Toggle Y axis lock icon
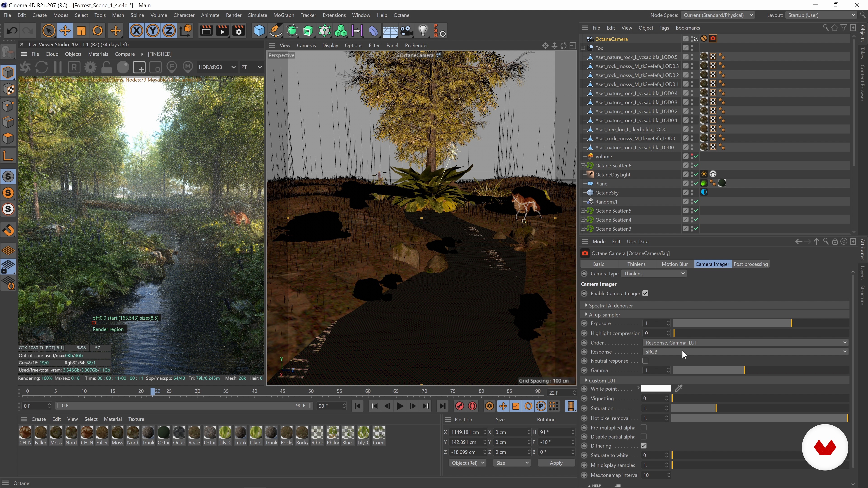 coord(153,31)
